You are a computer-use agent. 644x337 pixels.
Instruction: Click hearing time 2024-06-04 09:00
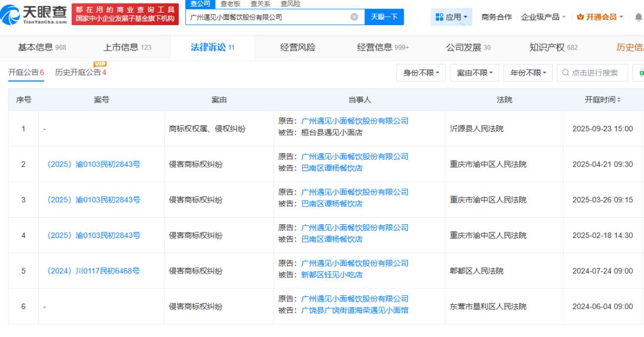tap(602, 307)
